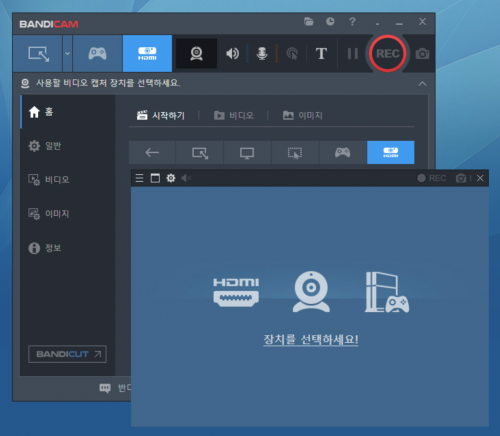Open the hamburger menu in the device window
500x436 pixels.
(x=139, y=178)
